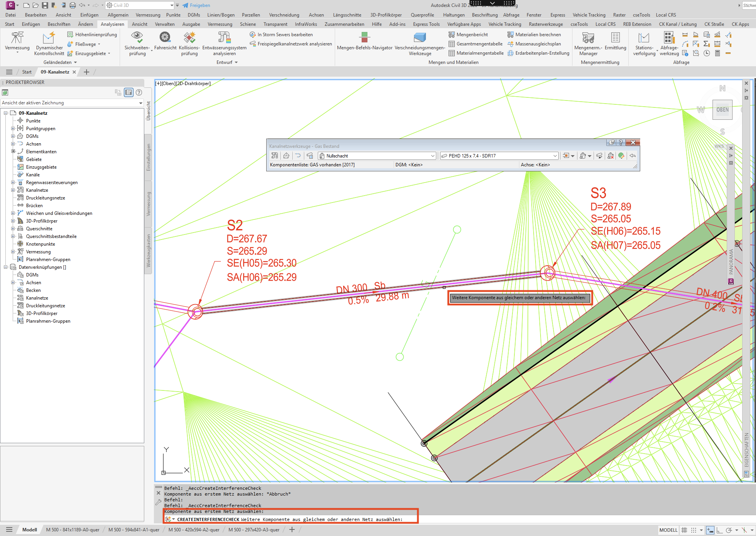Open the Mengen-Befehls-Navigator
The width and height of the screenshot is (756, 536).
(364, 41)
